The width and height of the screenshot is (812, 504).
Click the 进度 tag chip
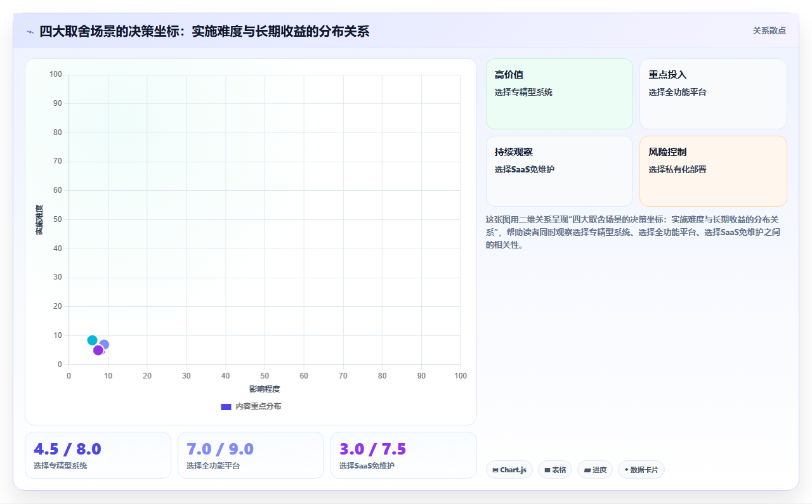pos(595,470)
